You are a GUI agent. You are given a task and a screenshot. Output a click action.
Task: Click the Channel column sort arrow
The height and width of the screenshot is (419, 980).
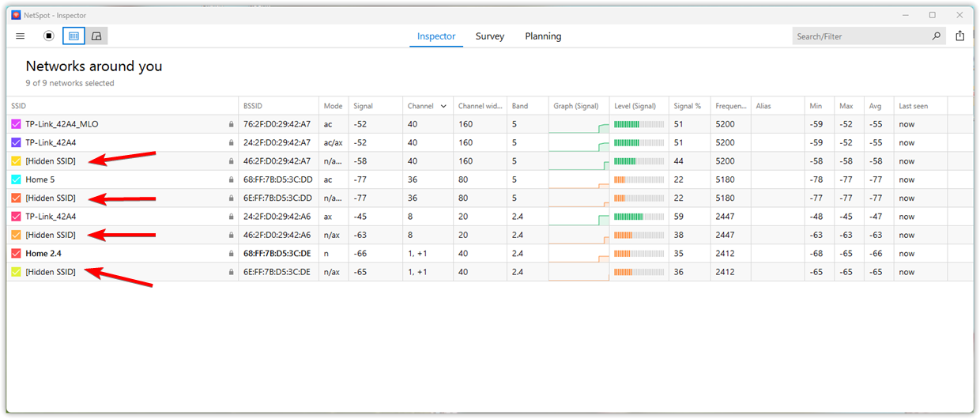(443, 106)
